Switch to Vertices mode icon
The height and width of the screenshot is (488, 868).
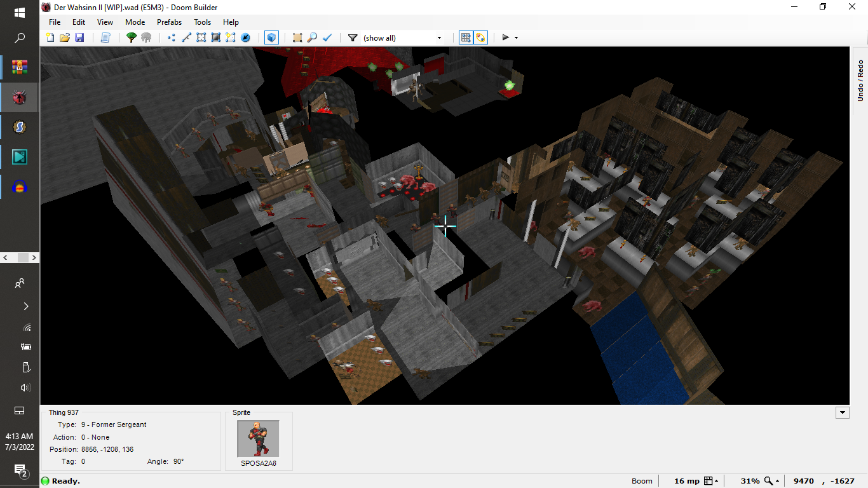tap(172, 37)
